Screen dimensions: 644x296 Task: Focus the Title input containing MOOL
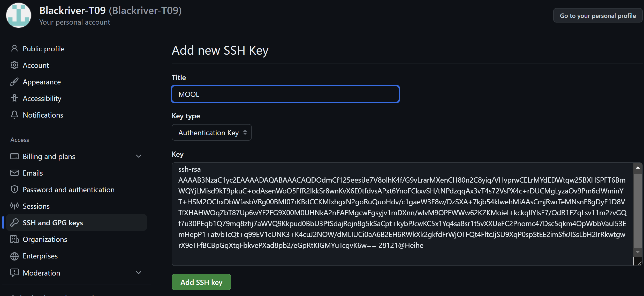click(285, 94)
